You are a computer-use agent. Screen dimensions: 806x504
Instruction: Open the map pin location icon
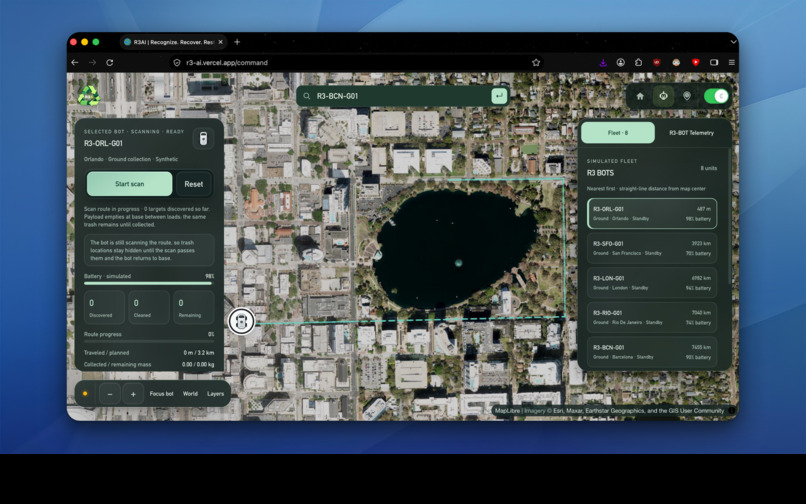coord(687,96)
